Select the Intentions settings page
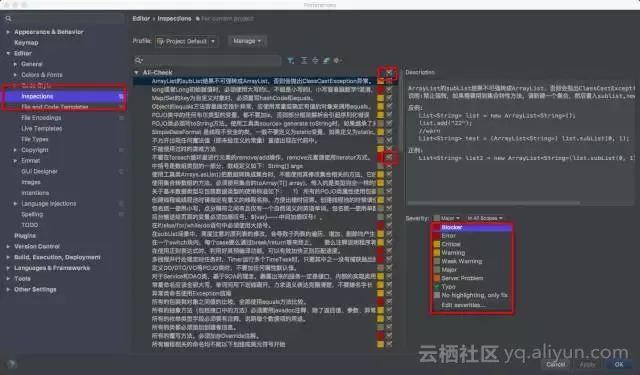Viewport: 640px width, 375px height. pos(35,193)
